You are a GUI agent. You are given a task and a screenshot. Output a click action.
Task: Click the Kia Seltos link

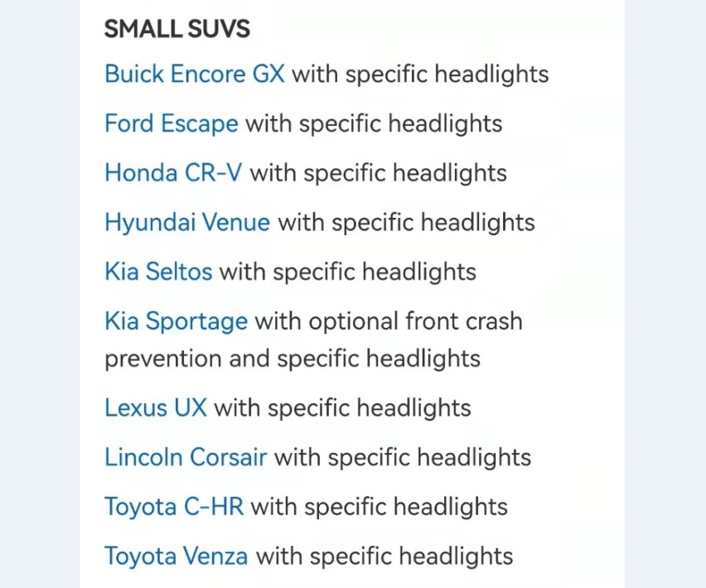click(158, 272)
